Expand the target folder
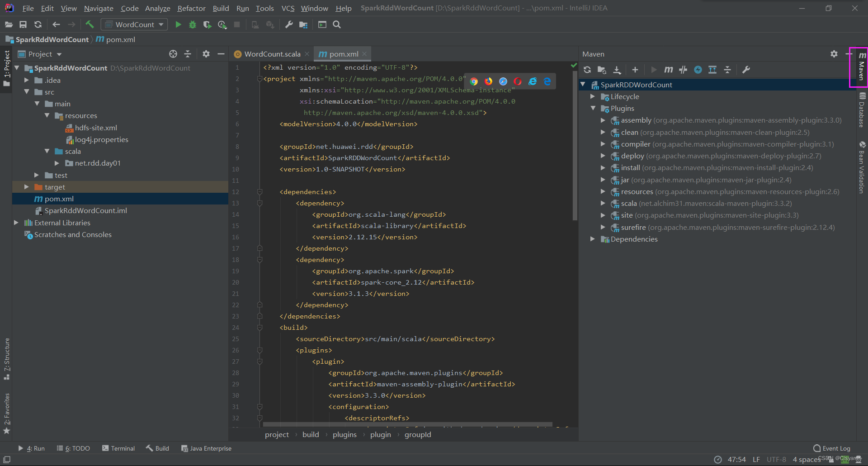This screenshot has height=466, width=868. click(27, 187)
